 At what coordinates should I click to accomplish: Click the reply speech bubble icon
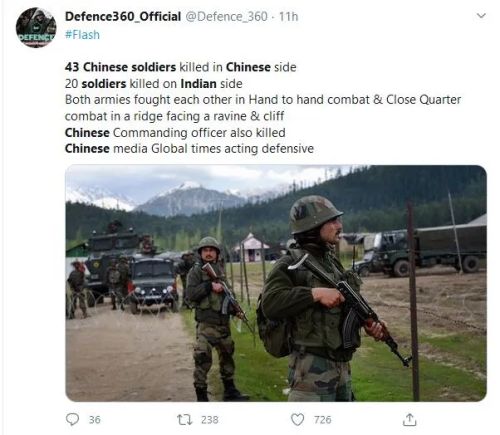click(x=72, y=419)
